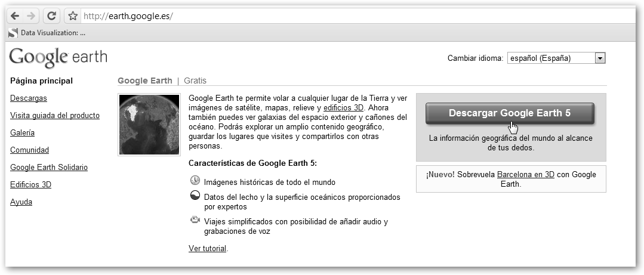Click the historical imagery clock icon
This screenshot has width=644, height=275.
(x=195, y=181)
